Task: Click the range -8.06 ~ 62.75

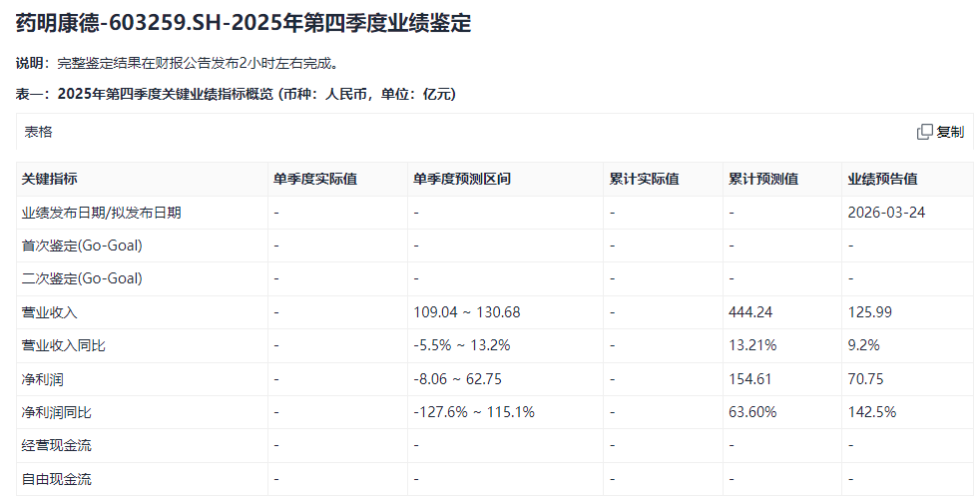Action: click(x=457, y=379)
